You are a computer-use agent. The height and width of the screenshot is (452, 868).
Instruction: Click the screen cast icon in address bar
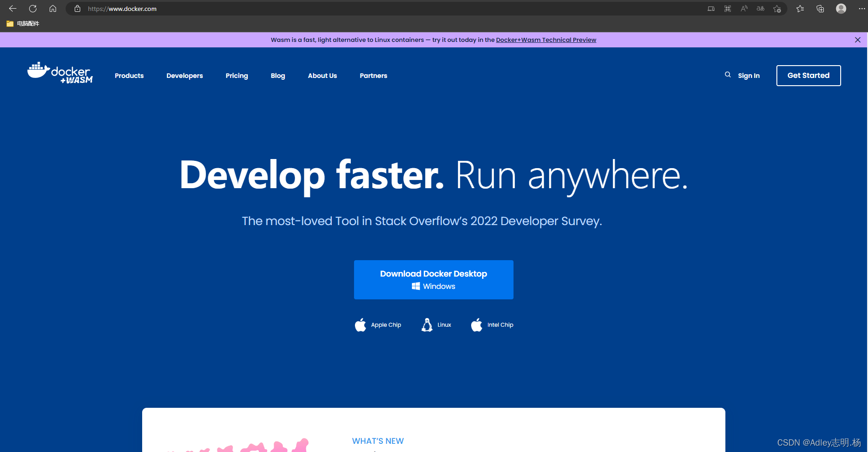711,9
